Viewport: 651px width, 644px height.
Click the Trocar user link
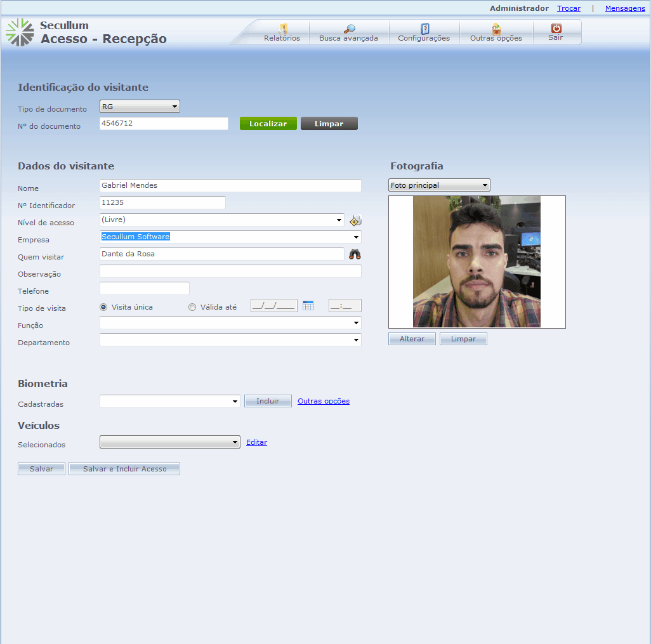pyautogui.click(x=569, y=8)
